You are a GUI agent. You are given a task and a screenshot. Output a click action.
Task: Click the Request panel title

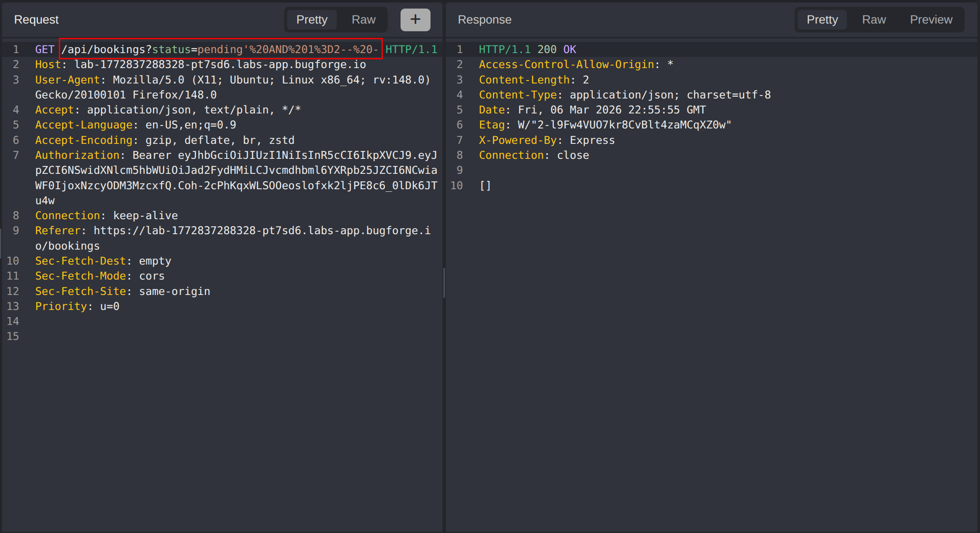36,20
